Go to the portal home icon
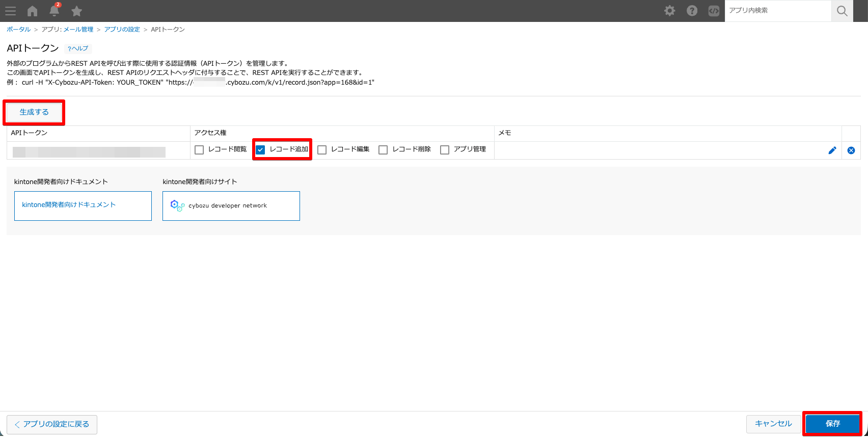Image resolution: width=868 pixels, height=438 pixels. [33, 11]
